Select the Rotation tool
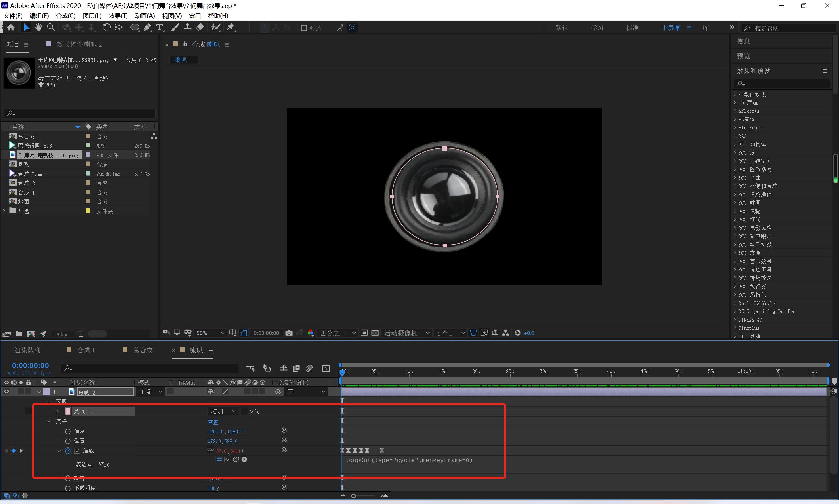 pos(107,28)
